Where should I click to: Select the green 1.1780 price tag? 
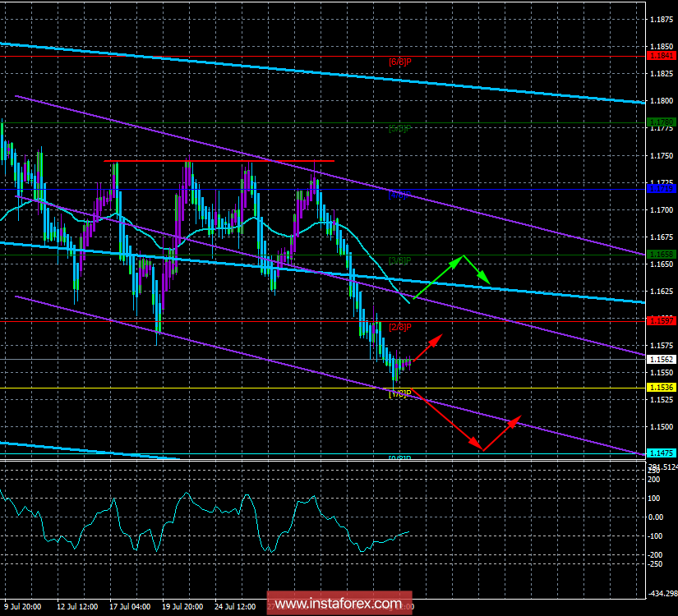click(661, 122)
